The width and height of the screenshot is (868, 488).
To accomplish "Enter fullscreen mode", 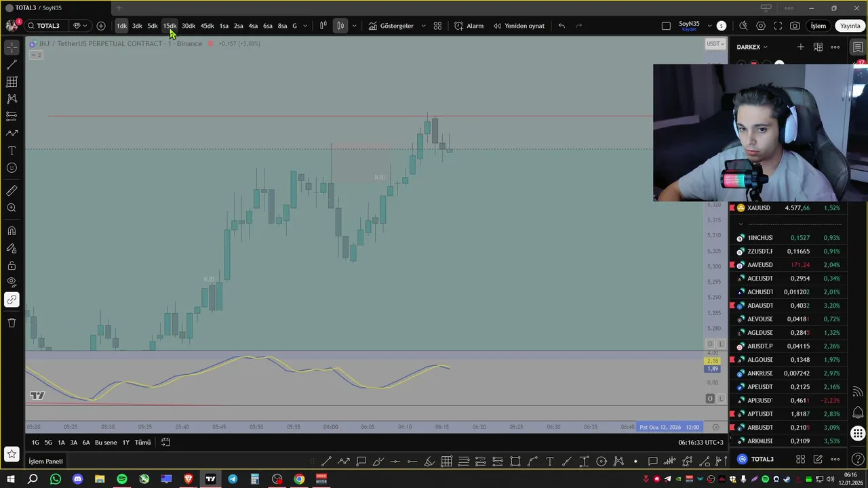I will coord(778,26).
